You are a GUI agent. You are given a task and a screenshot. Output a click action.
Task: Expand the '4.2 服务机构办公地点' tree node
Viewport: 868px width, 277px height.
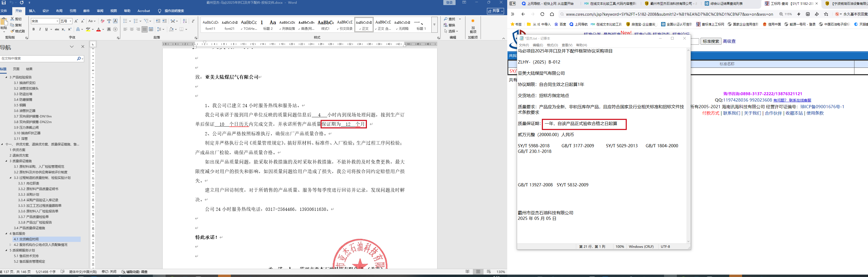pyautogui.click(x=10, y=245)
